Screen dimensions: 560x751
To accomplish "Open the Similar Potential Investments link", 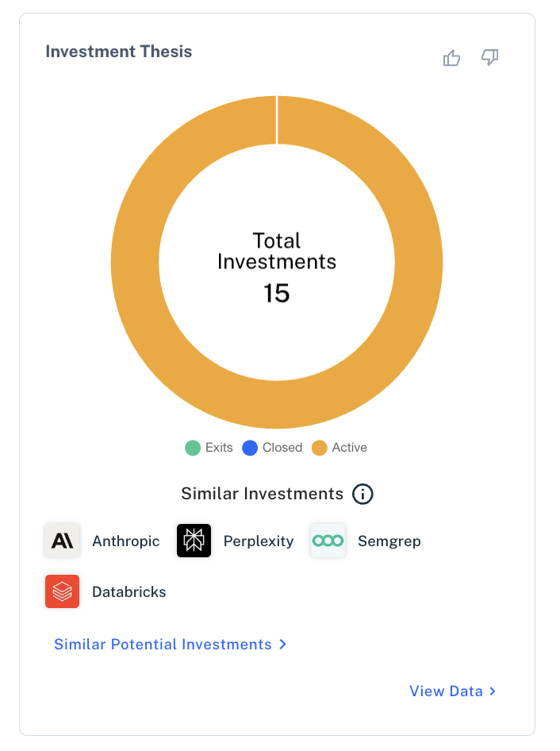I will pyautogui.click(x=163, y=645).
